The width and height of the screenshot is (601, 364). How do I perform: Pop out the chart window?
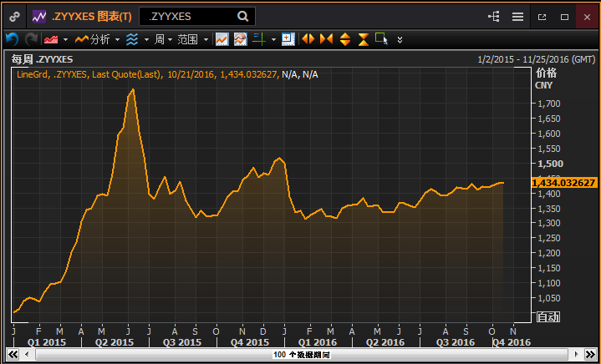coord(542,17)
